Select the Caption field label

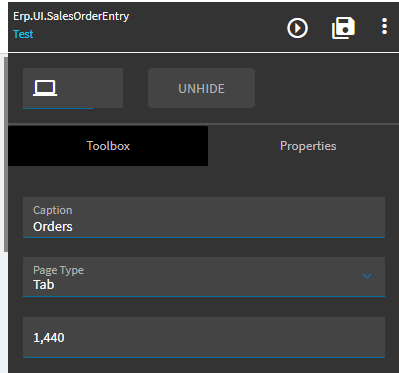coord(53,210)
